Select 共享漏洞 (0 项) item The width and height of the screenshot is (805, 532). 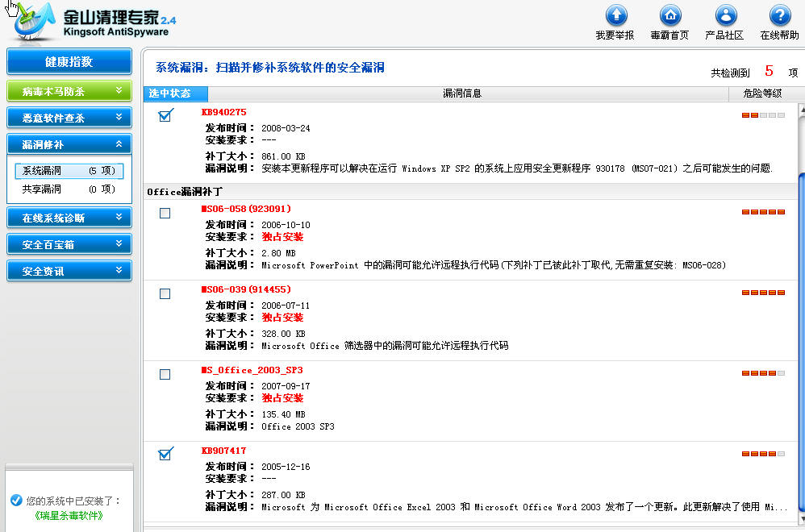click(69, 189)
